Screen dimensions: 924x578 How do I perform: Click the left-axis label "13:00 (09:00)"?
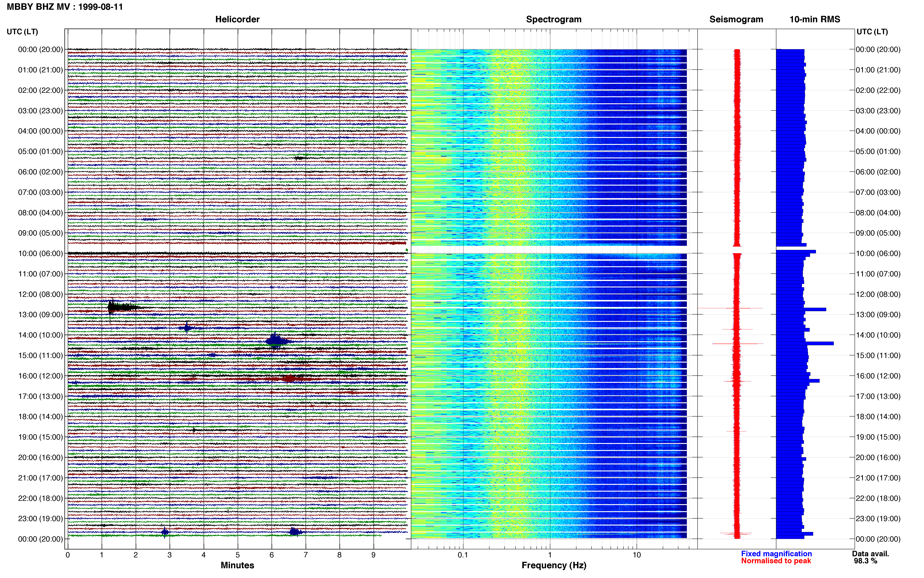click(41, 315)
